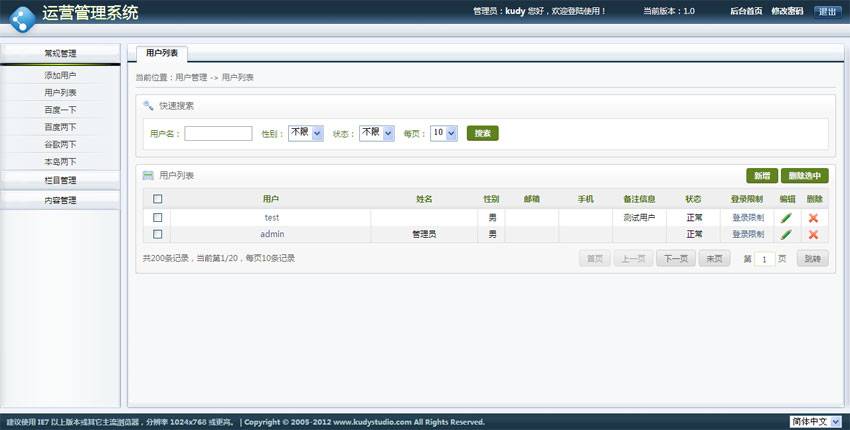The width and height of the screenshot is (850, 430).
Task: Click the edit pencil icon for admin user
Action: coord(786,235)
